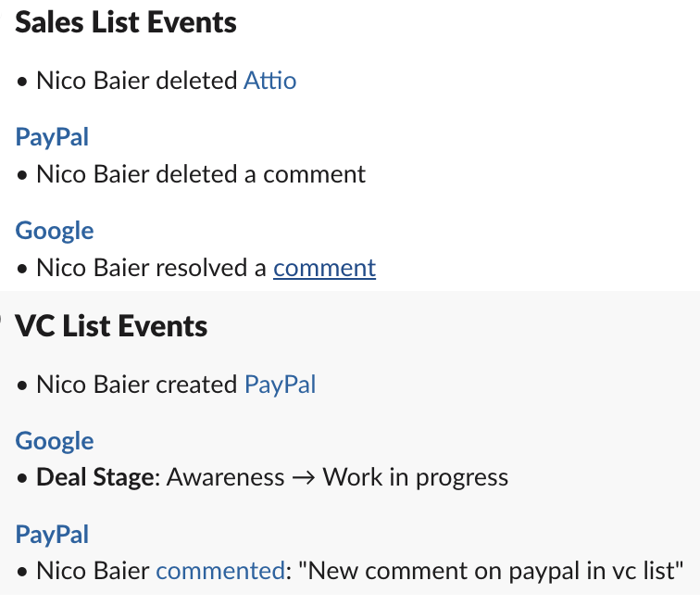Open Google heading link under Sales List Events

(55, 231)
